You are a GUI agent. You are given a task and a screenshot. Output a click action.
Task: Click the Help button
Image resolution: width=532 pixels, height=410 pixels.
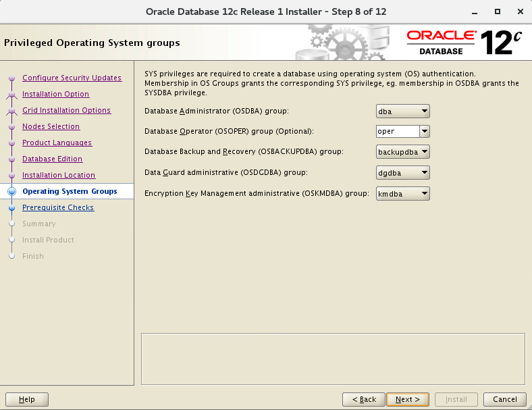27,399
